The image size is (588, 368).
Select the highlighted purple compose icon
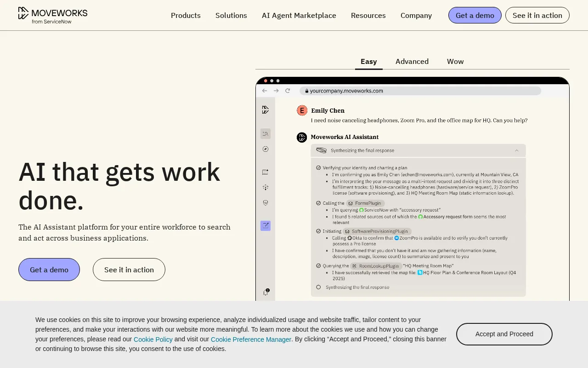point(266,226)
